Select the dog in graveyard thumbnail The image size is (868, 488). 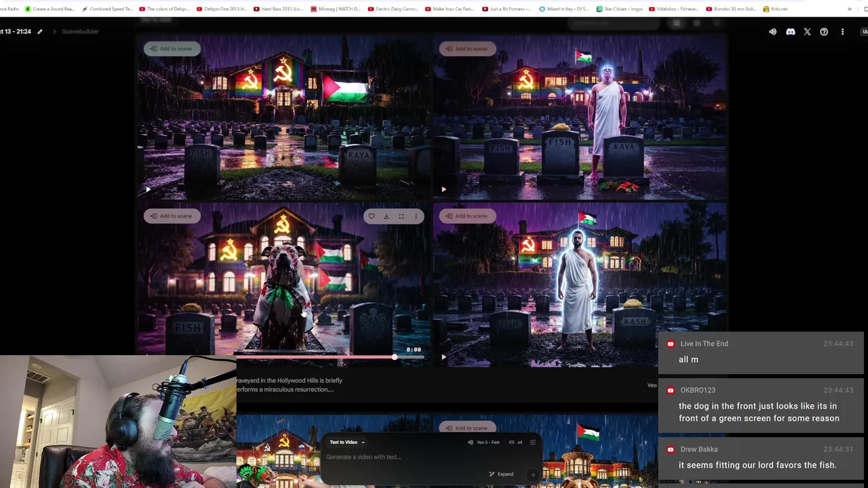tap(283, 284)
